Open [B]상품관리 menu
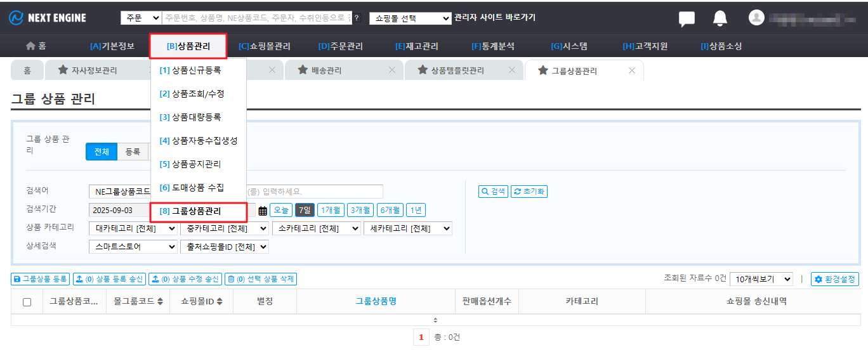The height and width of the screenshot is (352, 868). pyautogui.click(x=188, y=46)
